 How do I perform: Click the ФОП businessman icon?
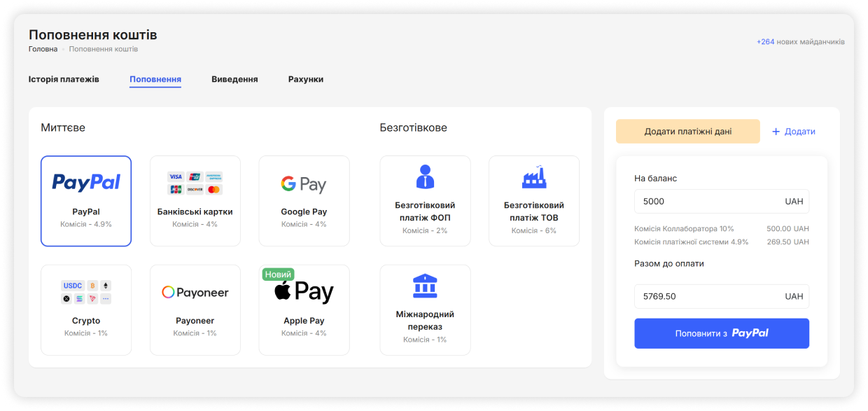(x=425, y=177)
